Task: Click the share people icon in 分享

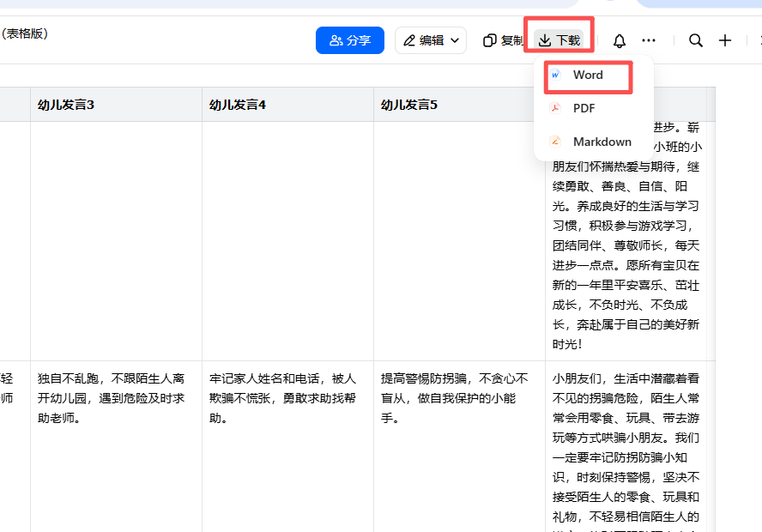Action: [x=336, y=40]
